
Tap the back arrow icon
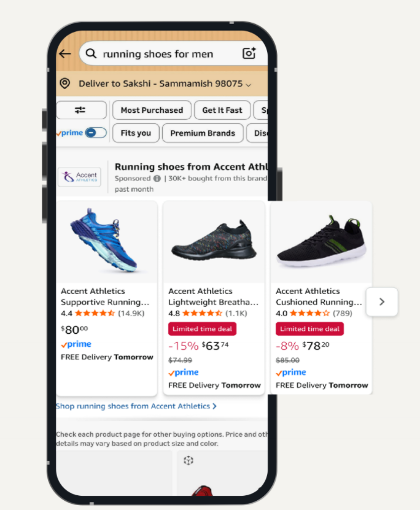[64, 54]
